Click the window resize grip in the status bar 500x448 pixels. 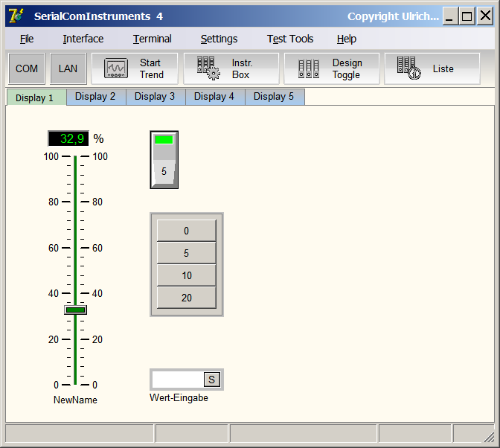click(488, 436)
